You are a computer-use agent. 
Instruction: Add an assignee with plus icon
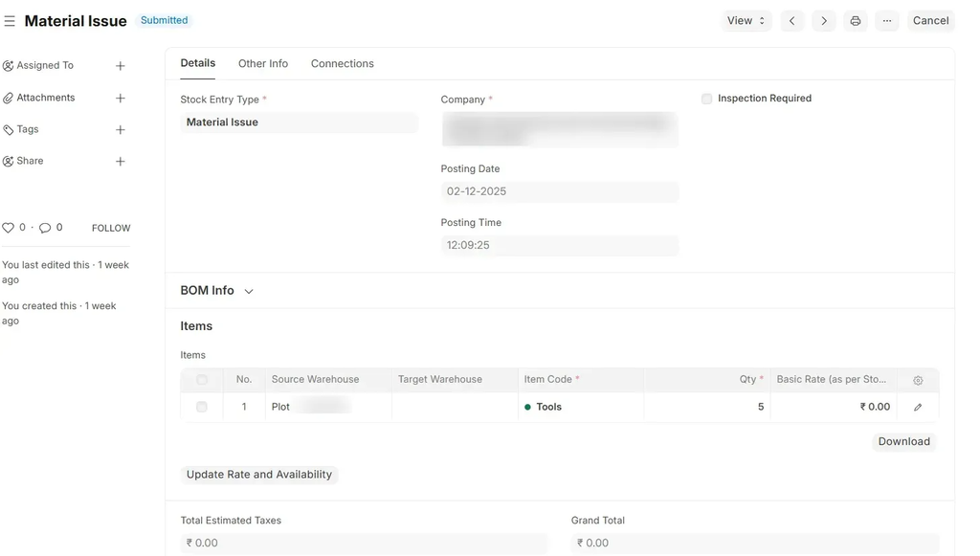[121, 66]
